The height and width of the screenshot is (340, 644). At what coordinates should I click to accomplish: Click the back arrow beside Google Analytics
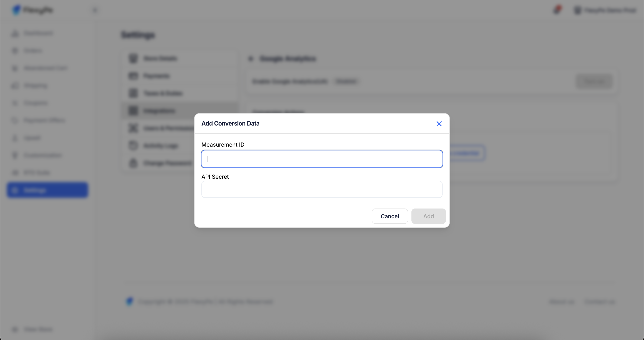pos(251,59)
